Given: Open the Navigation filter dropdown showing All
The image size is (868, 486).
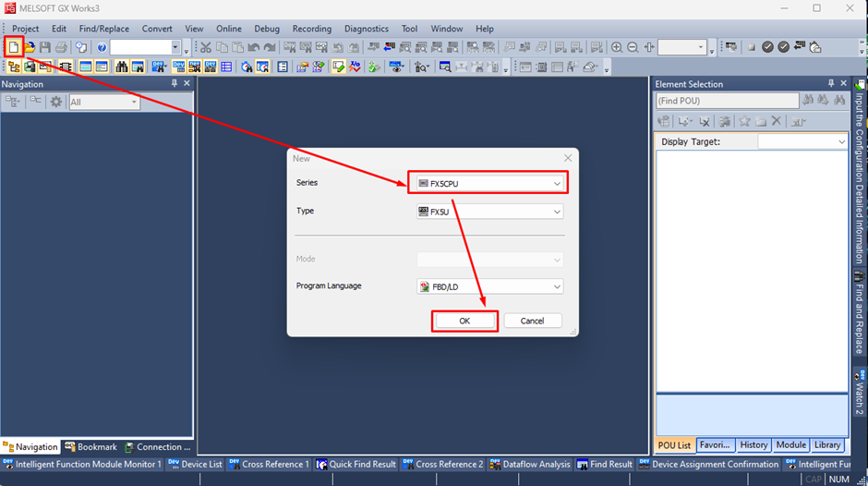Looking at the screenshot, I should tap(103, 102).
